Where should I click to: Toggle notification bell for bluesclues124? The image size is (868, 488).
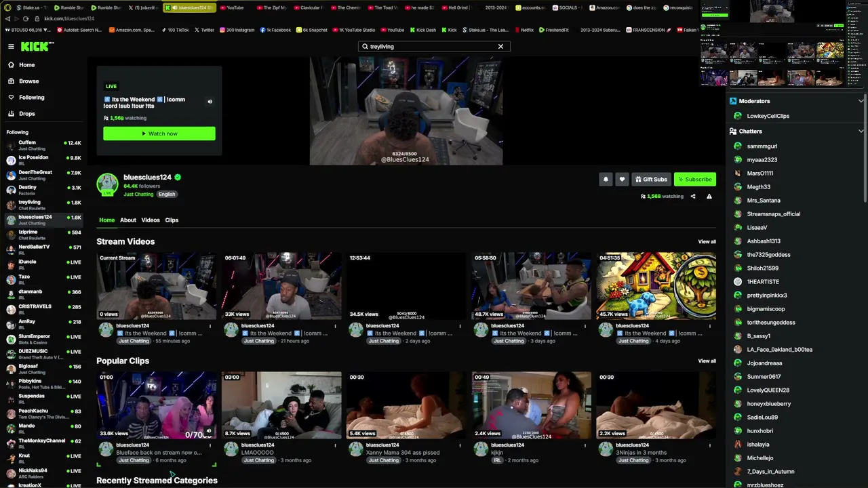[x=606, y=180]
